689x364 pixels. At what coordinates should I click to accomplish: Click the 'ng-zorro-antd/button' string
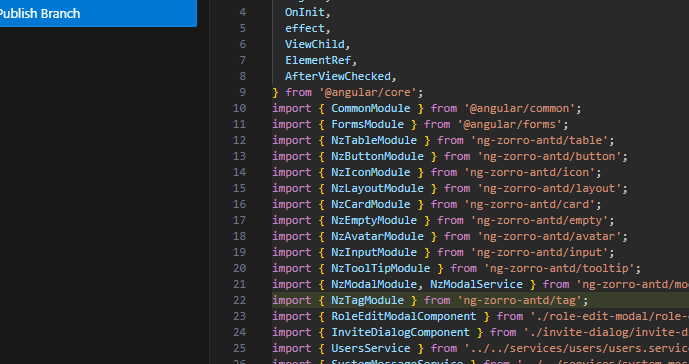tap(549, 156)
